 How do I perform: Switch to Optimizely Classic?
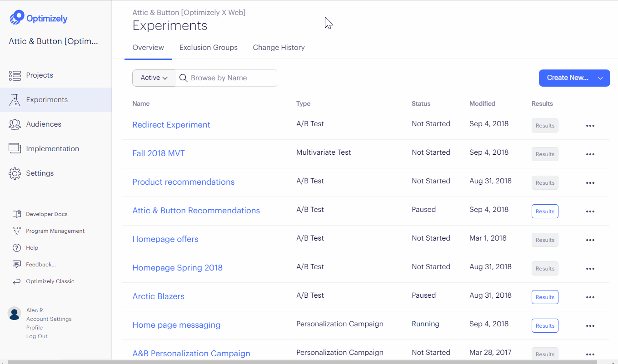pos(50,281)
